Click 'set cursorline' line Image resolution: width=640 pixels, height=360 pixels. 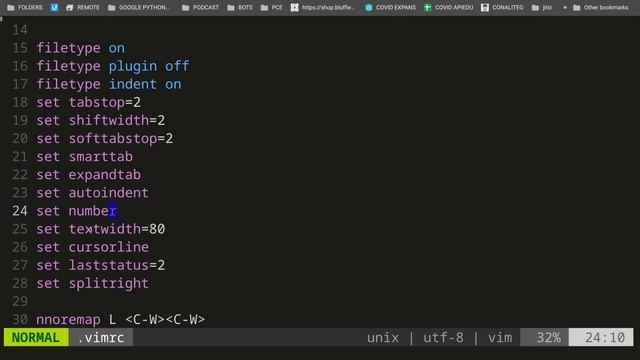point(93,247)
